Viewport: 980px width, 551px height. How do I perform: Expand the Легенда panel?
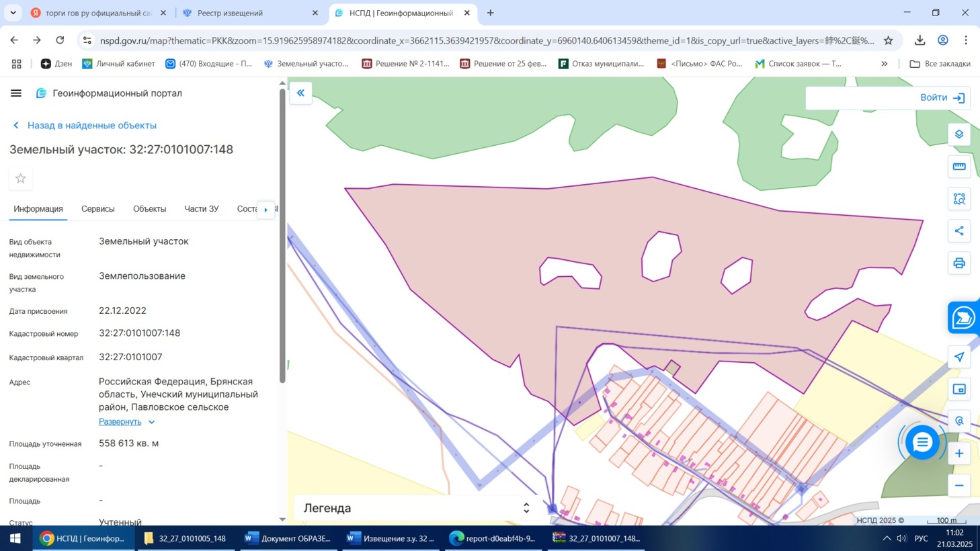[526, 508]
